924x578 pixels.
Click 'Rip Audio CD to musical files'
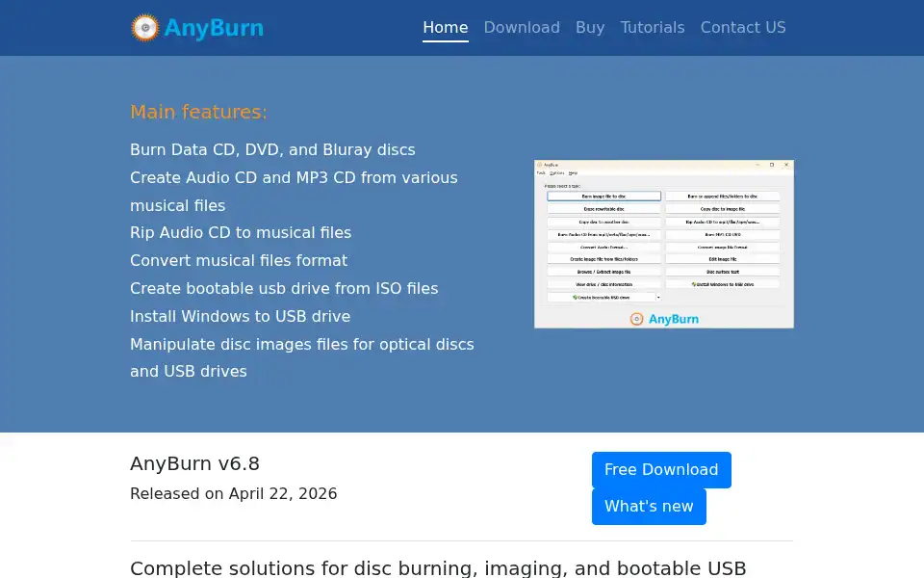tap(241, 232)
